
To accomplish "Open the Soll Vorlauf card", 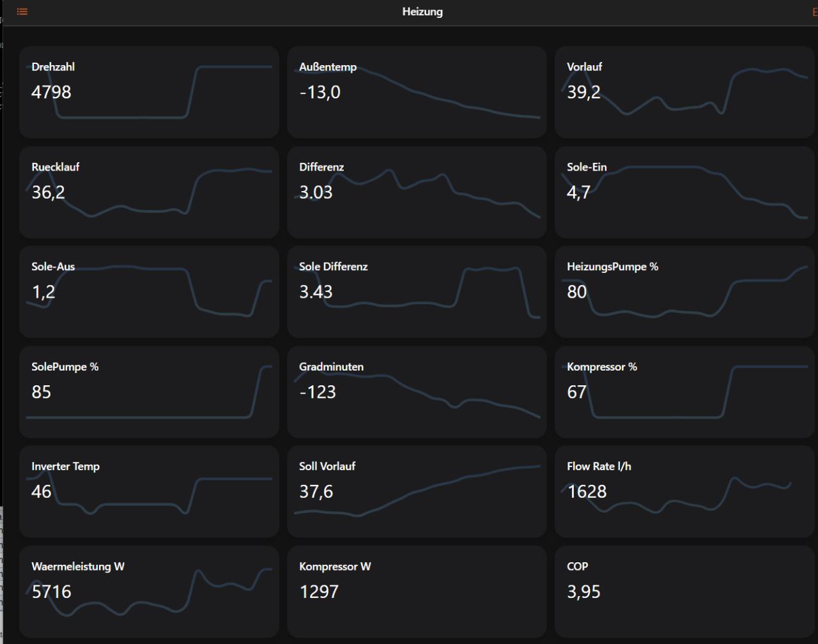I will point(417,491).
